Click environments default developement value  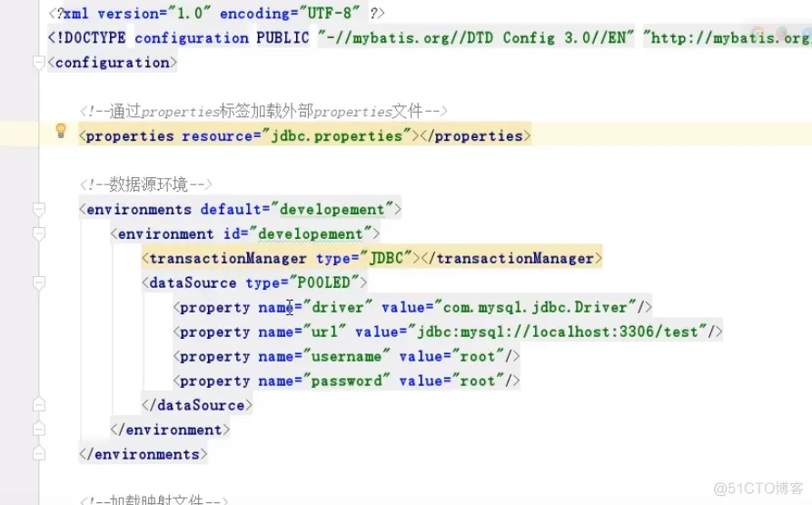click(332, 209)
